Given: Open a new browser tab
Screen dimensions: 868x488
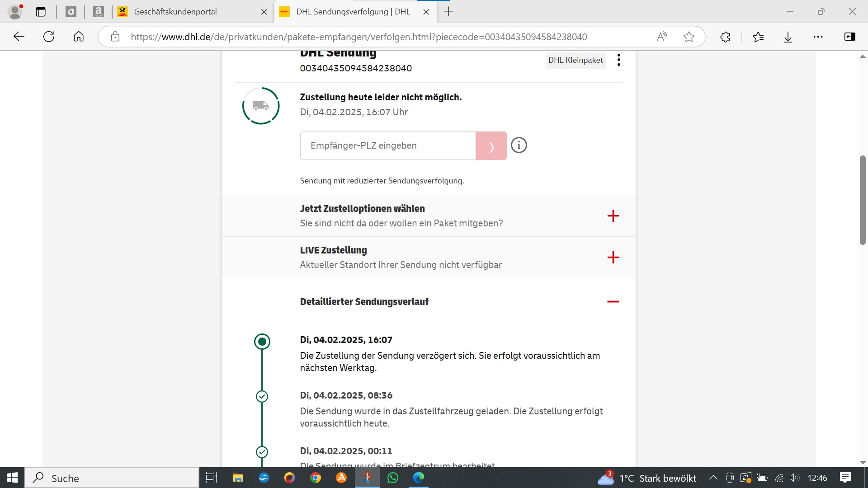Looking at the screenshot, I should coord(448,12).
